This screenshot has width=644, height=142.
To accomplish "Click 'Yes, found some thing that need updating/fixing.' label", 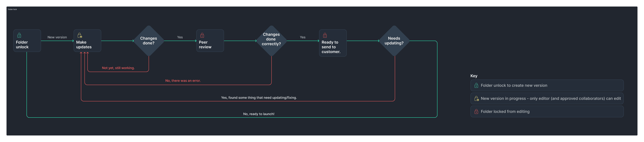I will click(x=259, y=98).
